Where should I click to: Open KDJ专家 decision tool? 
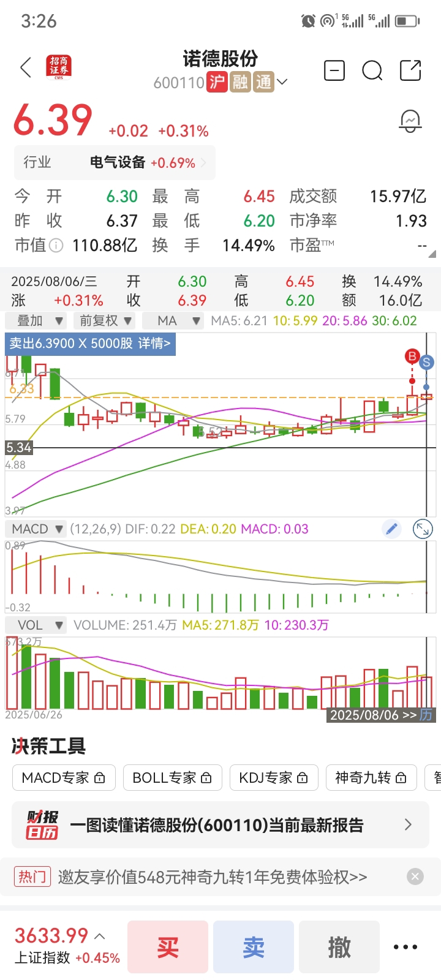(x=274, y=778)
